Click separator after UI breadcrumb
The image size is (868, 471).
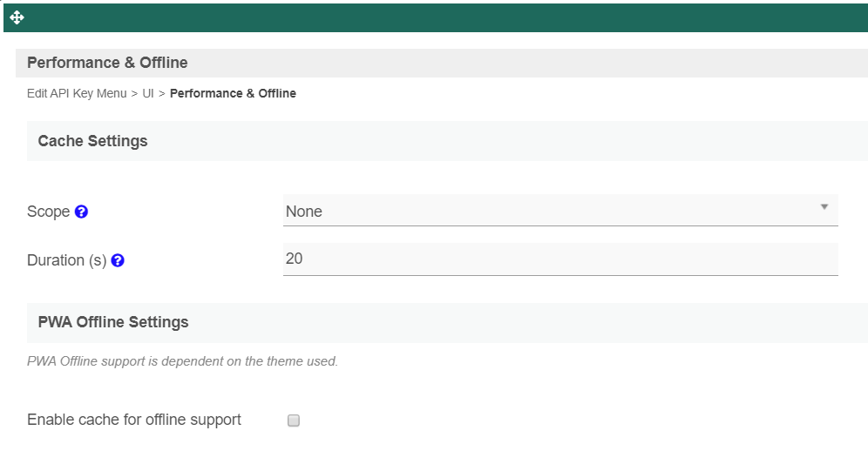pos(161,94)
